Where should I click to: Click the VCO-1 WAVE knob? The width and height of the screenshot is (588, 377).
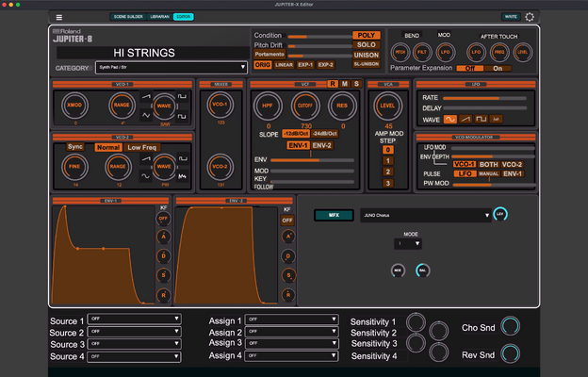tap(164, 107)
